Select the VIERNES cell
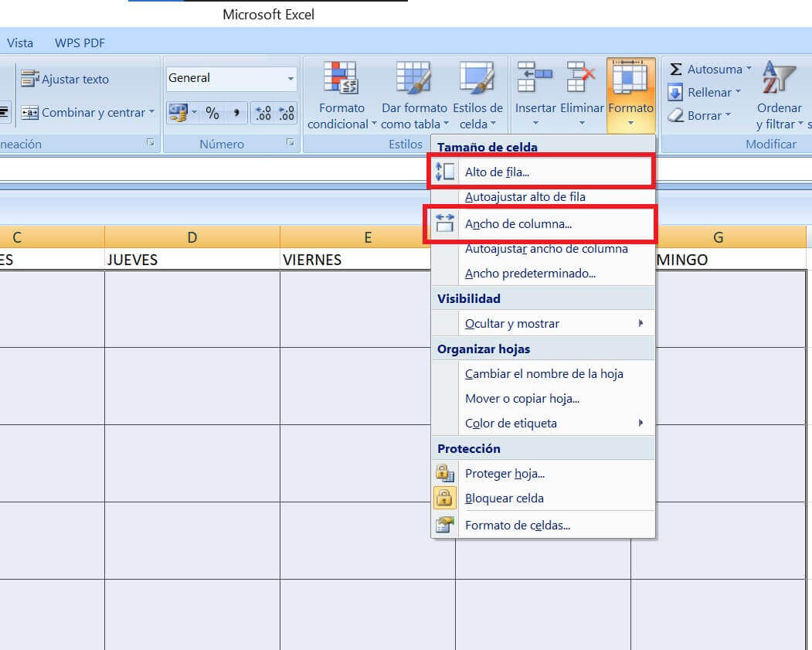Image resolution: width=812 pixels, height=650 pixels. [355, 260]
